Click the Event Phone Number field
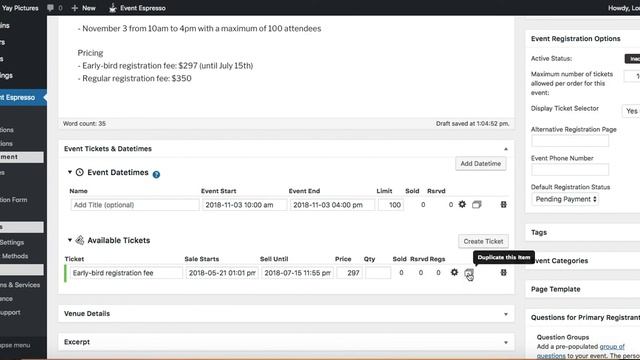The image size is (640, 360). pyautogui.click(x=570, y=169)
